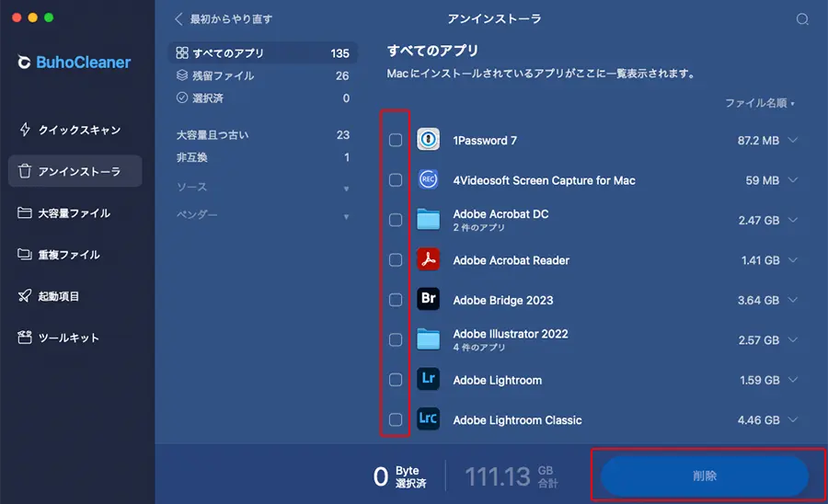
Task: Click the ツールキット toolbox icon
Action: click(24, 338)
